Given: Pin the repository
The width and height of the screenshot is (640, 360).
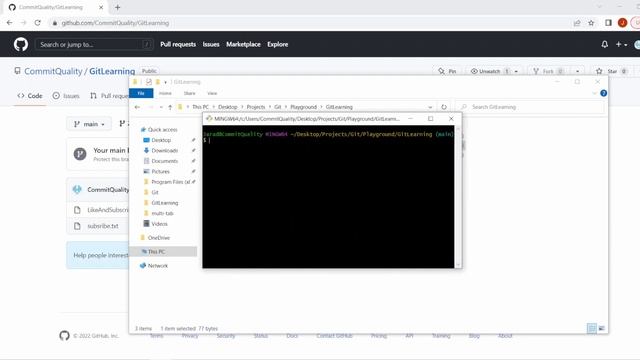Looking at the screenshot, I should tap(447, 71).
